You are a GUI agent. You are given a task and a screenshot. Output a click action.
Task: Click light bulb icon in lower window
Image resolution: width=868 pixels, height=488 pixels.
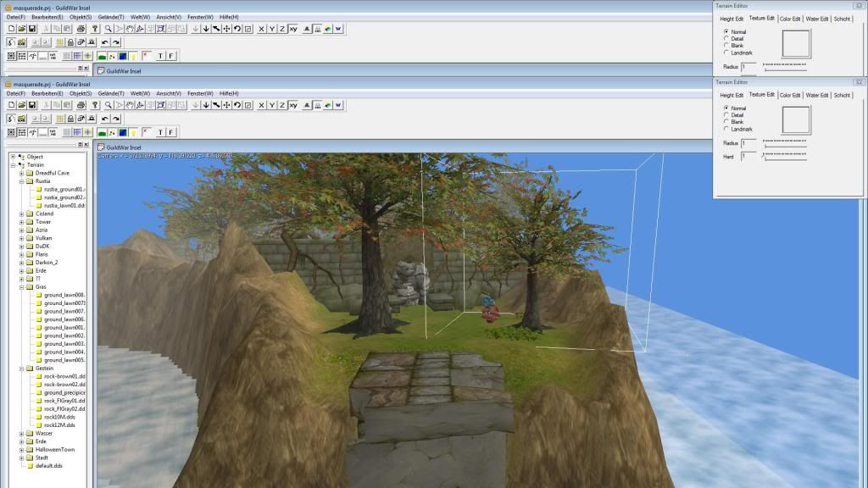[133, 132]
